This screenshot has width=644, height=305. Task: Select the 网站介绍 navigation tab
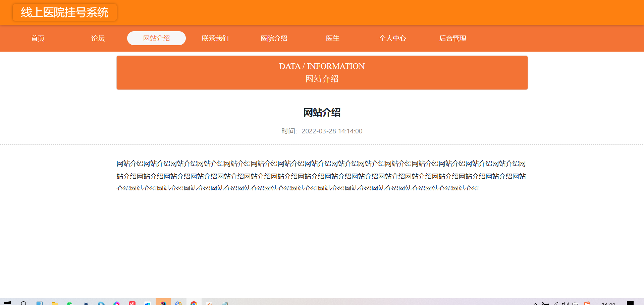[157, 38]
